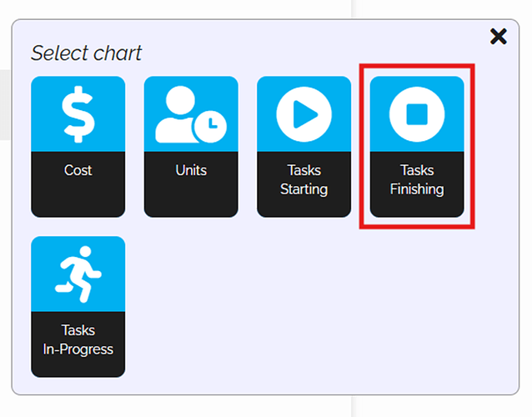
Task: Click the dollar sign Cost icon
Action: [x=78, y=113]
